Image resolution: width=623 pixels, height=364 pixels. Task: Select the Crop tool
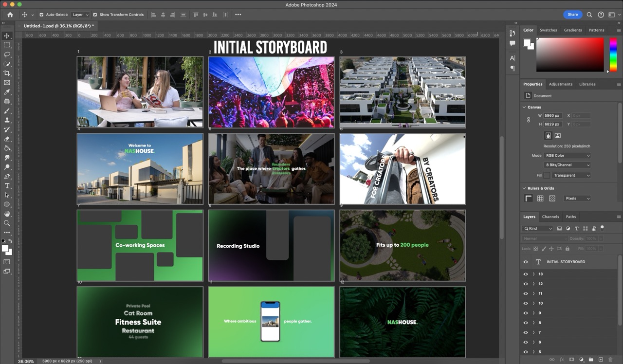(x=7, y=73)
